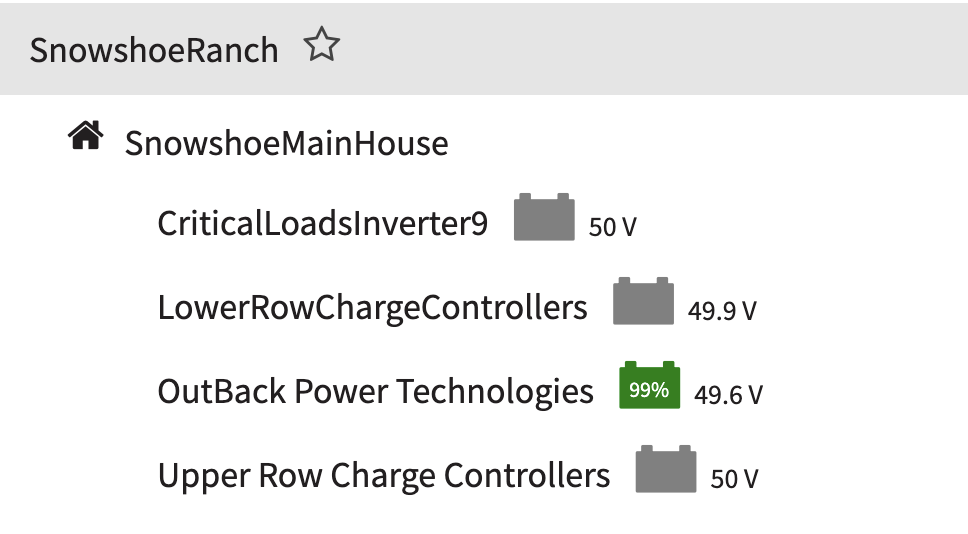Open the SnowshoeMainHouse location
This screenshot has height=534, width=968.
point(286,143)
